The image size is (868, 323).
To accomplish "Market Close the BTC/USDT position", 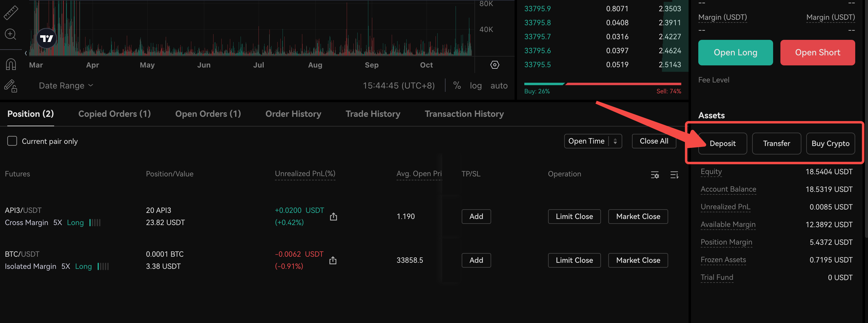I will tap(638, 260).
